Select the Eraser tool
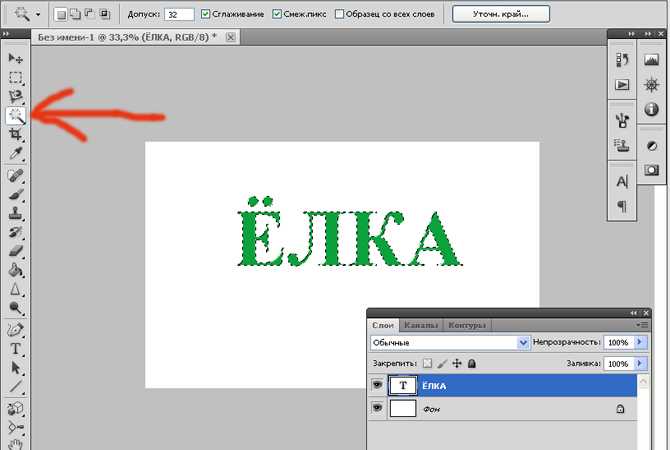Viewport: 670px width, 450px height. tap(15, 251)
